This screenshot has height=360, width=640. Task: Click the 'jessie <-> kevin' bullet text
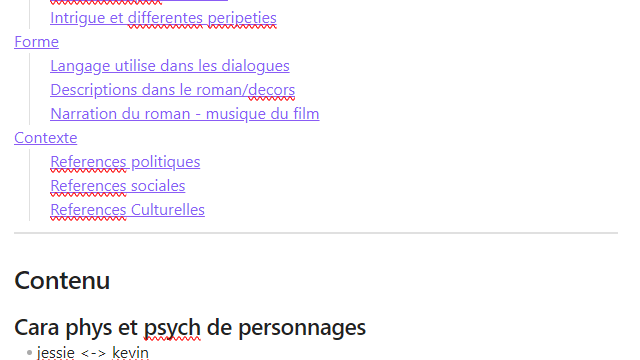(93, 353)
